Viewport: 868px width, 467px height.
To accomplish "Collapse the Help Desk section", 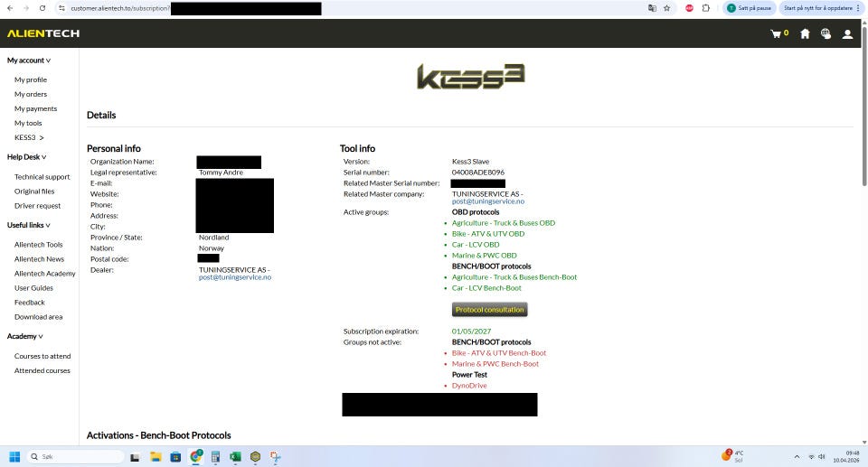I will (x=26, y=157).
